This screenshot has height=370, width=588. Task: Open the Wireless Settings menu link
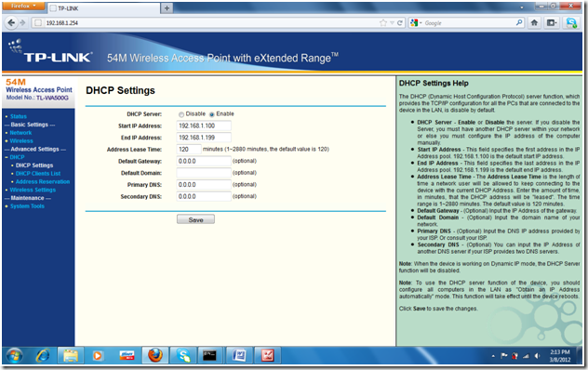pos(33,190)
